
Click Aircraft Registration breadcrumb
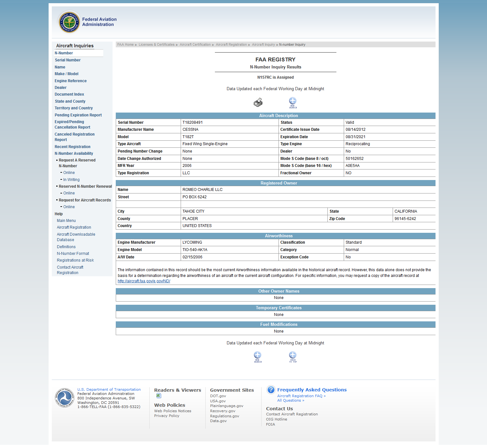[x=231, y=45]
